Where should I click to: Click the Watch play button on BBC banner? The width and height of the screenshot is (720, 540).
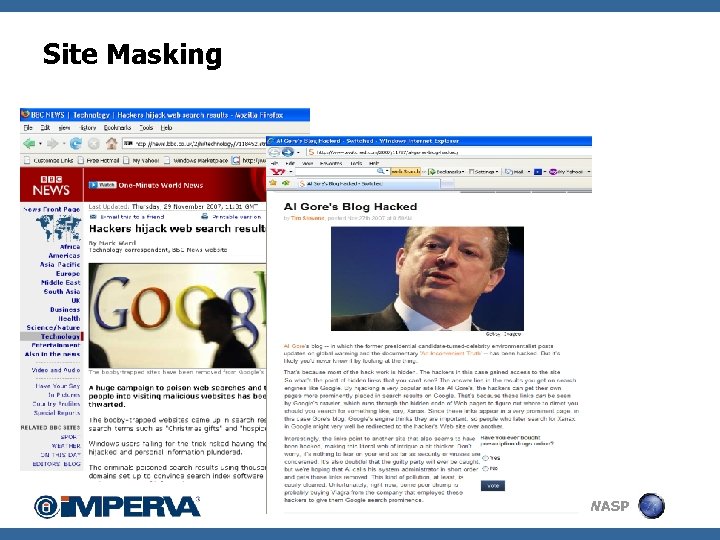[x=102, y=185]
